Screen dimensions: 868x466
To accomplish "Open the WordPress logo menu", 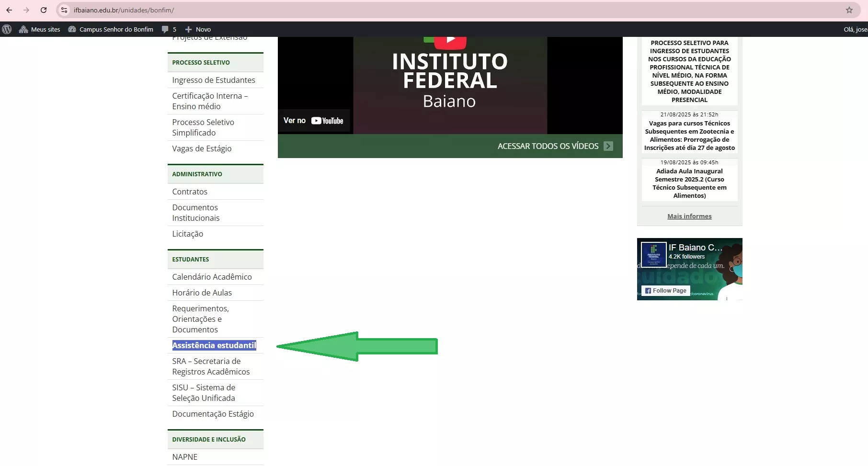I will [x=7, y=29].
